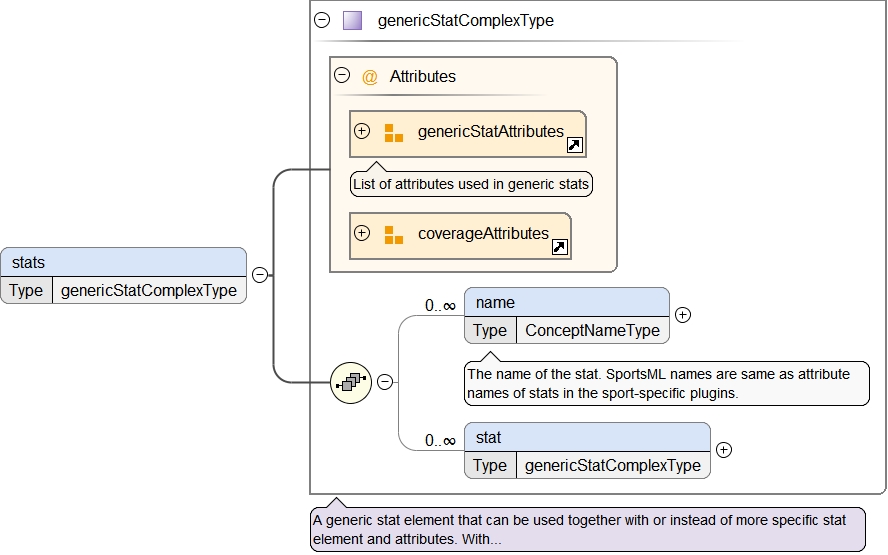Expand the stat child element
This screenshot has width=888, height=555.
coord(724,450)
